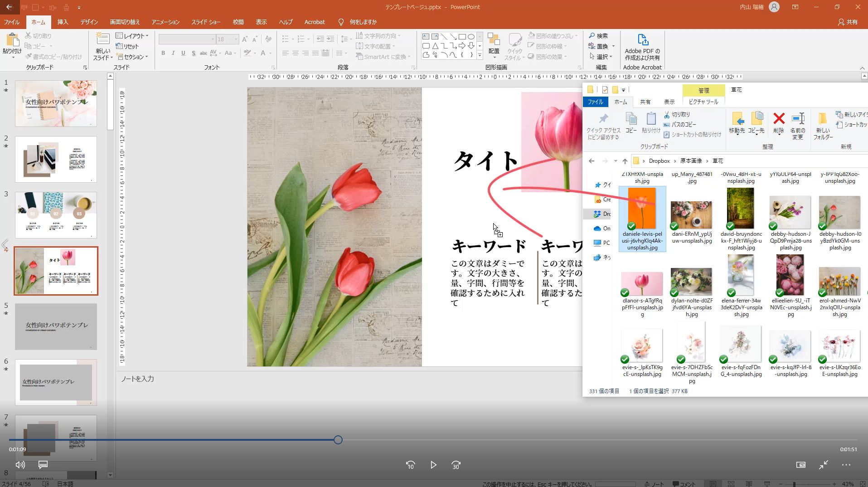The image size is (868, 487).
Task: Expand the Section dropdown menu
Action: point(133,57)
